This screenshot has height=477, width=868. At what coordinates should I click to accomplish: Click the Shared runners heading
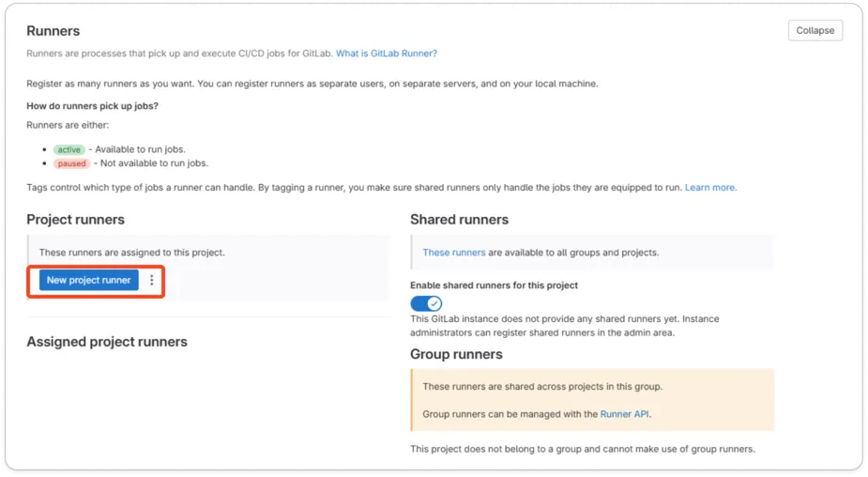pos(459,220)
